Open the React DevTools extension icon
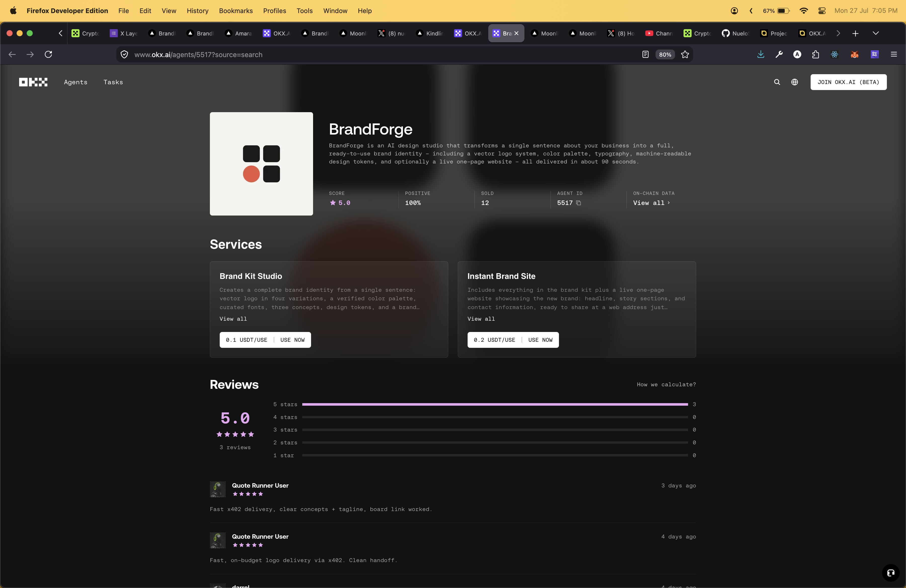The width and height of the screenshot is (906, 588). click(835, 54)
